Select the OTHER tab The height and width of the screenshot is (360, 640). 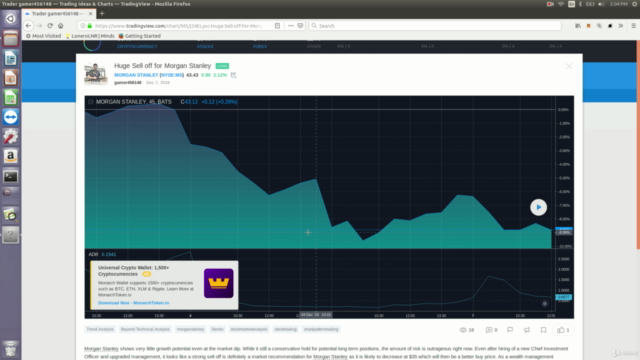click(313, 47)
